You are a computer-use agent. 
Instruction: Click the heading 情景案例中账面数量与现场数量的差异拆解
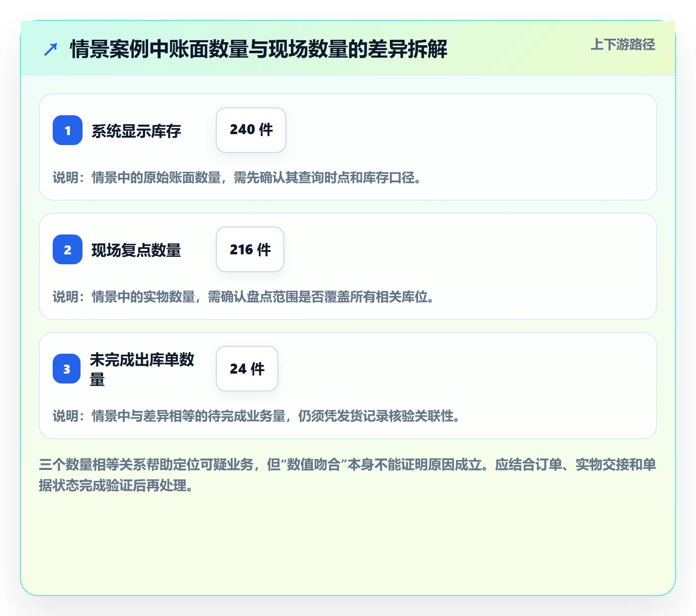point(259,49)
